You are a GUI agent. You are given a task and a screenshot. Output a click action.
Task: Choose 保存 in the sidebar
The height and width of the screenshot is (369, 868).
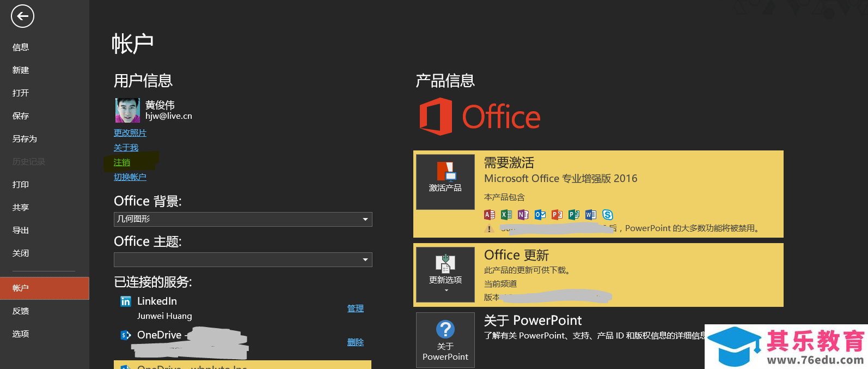tap(45, 116)
